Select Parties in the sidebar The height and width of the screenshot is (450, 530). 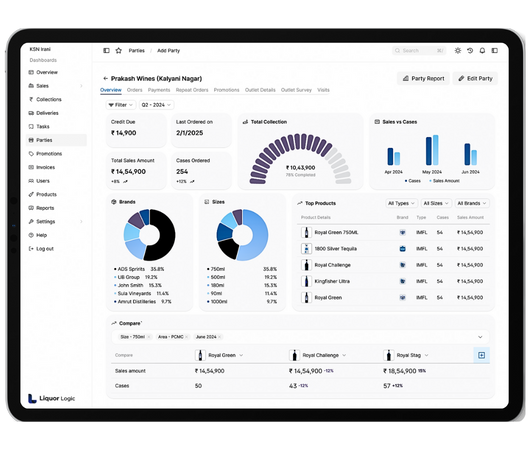click(56, 140)
